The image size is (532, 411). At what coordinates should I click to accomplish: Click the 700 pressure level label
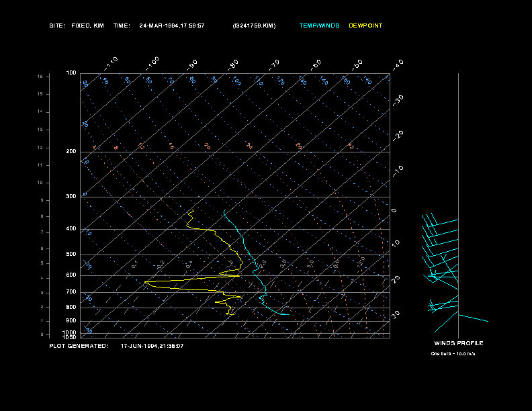tap(71, 292)
